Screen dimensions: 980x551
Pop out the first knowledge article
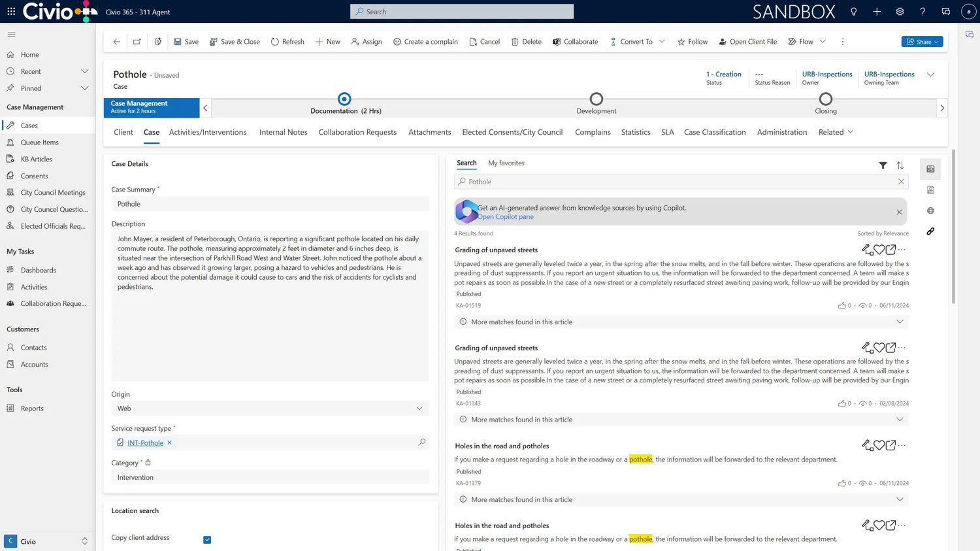(891, 249)
